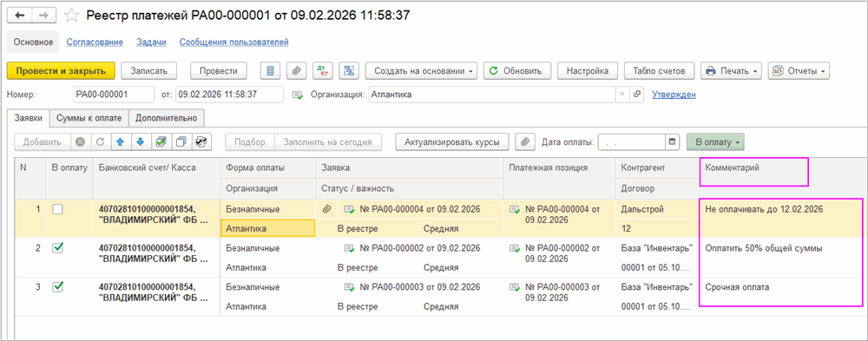Switch to the Дополнительно tab
This screenshot has height=341, width=868.
tap(167, 117)
